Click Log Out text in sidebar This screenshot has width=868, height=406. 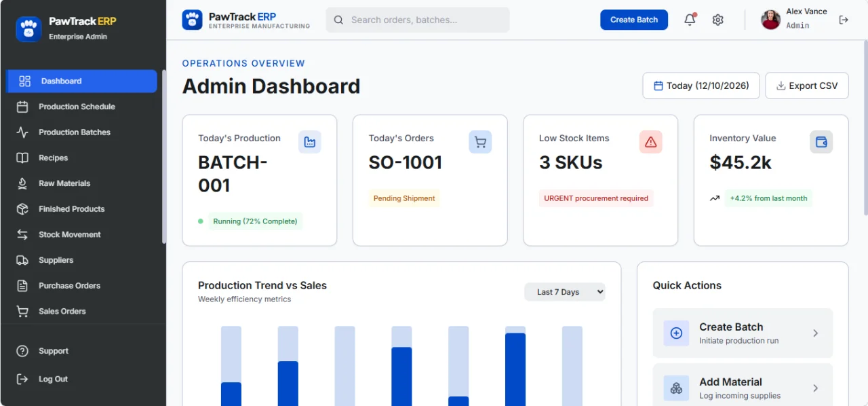[53, 379]
